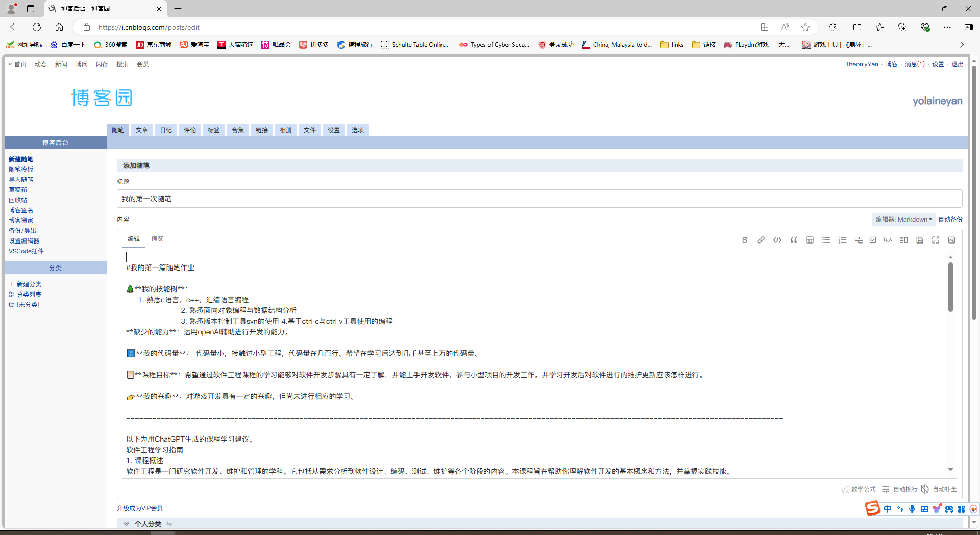Open the 选项 tab
The height and width of the screenshot is (535, 980).
pos(358,130)
